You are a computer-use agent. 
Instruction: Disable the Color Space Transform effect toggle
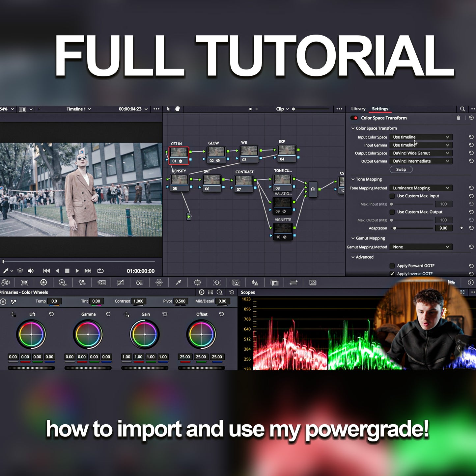tap(355, 118)
